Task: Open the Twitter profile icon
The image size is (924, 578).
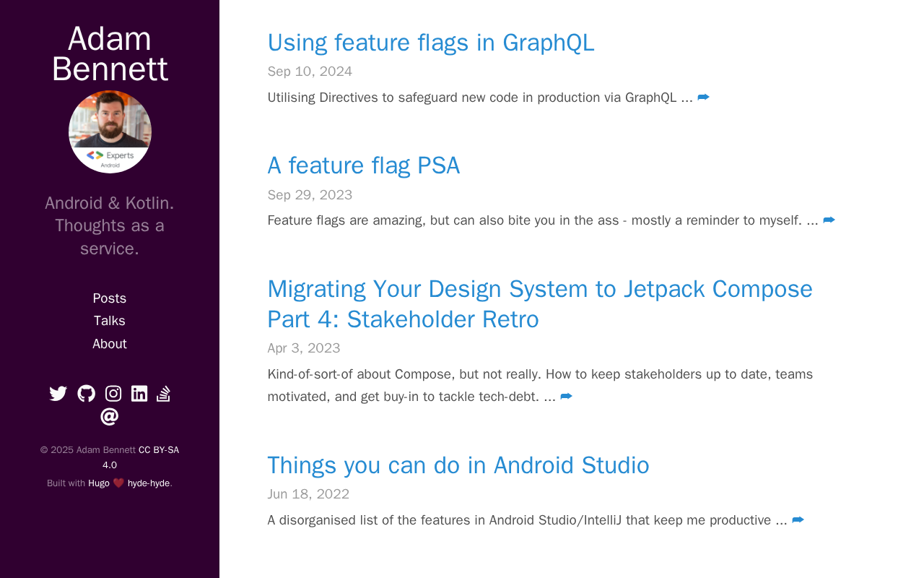Action: [58, 394]
